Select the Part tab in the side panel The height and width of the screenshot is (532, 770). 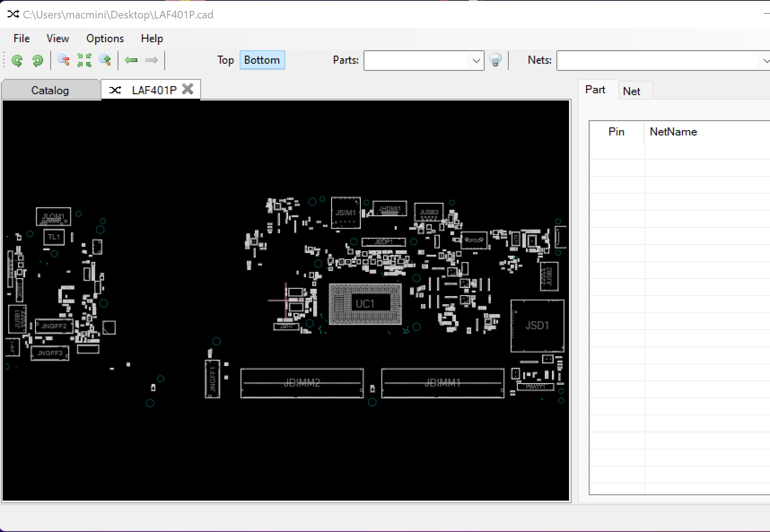point(595,89)
